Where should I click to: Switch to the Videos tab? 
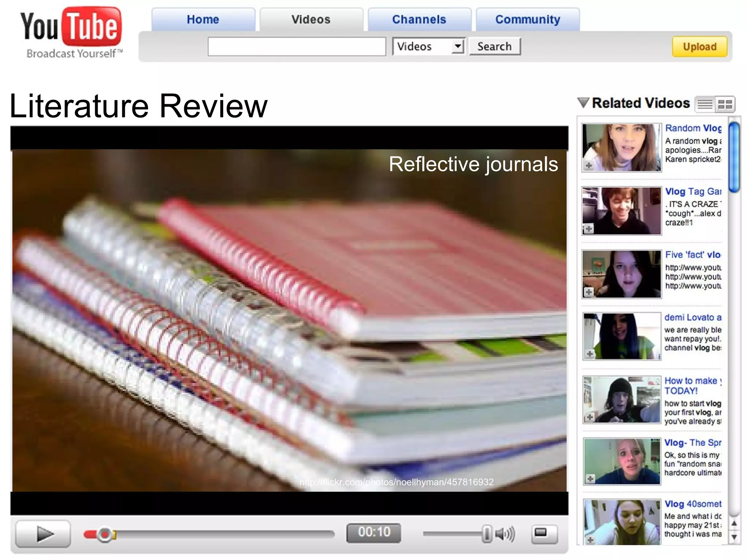point(311,19)
